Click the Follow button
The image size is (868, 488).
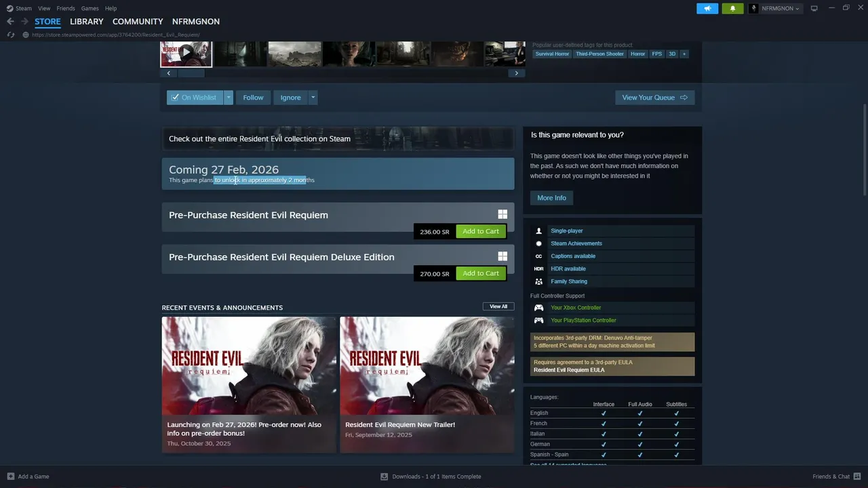point(253,98)
